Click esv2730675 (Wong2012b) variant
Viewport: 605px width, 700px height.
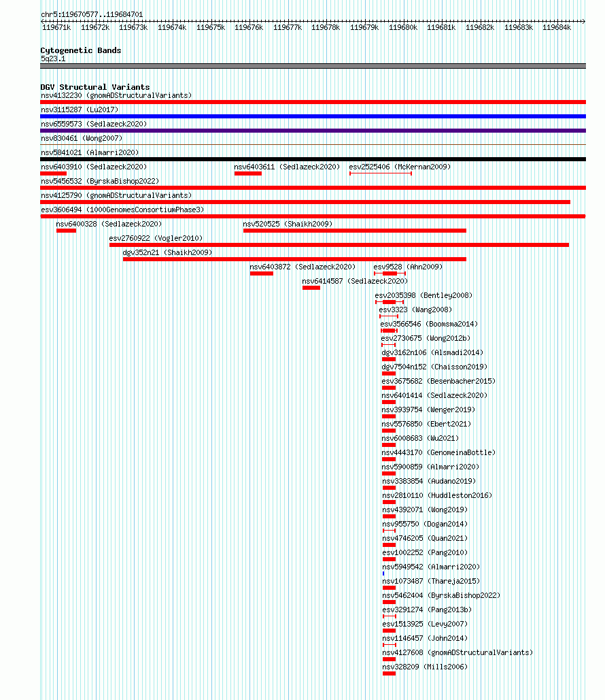pos(426,338)
